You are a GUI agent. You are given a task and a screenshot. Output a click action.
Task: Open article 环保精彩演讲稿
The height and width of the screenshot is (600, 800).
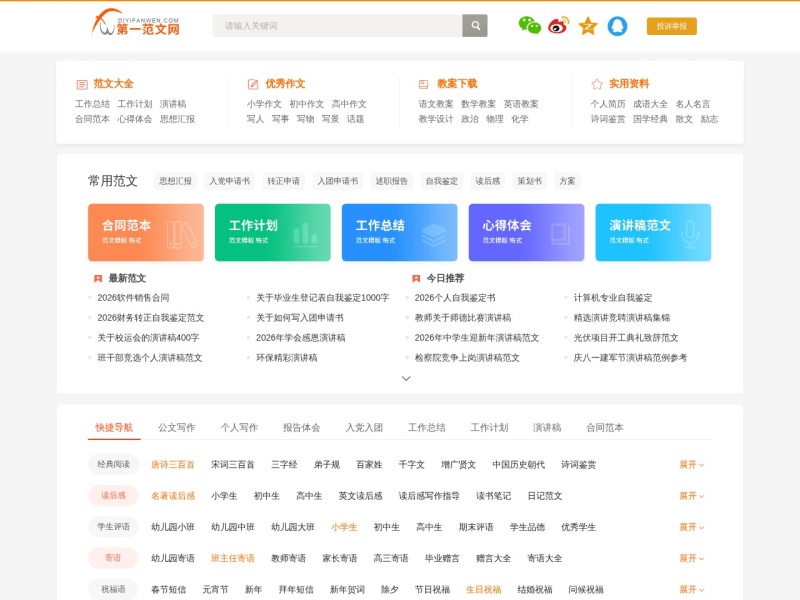(x=287, y=358)
